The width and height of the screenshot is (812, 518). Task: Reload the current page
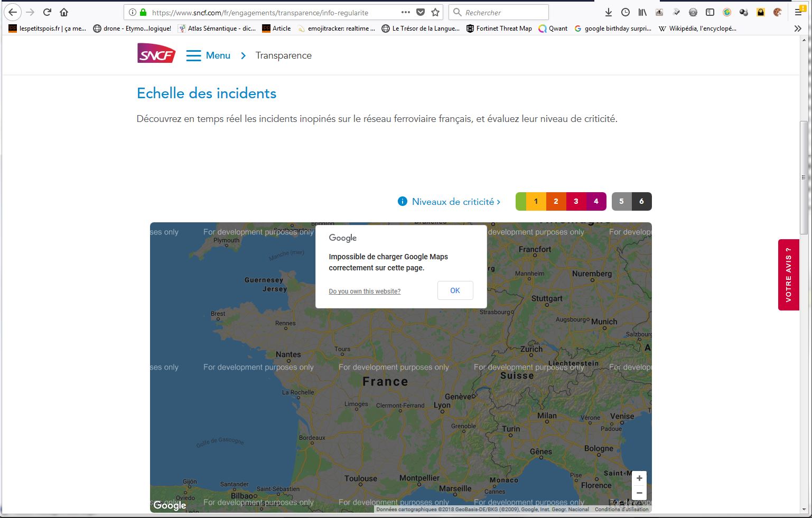(47, 12)
